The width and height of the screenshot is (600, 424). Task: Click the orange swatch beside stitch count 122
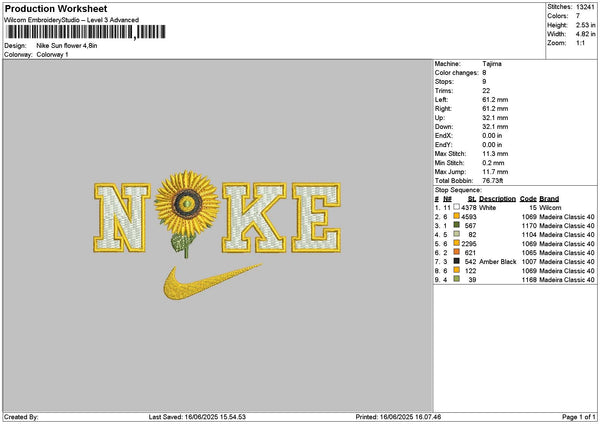coord(457,270)
